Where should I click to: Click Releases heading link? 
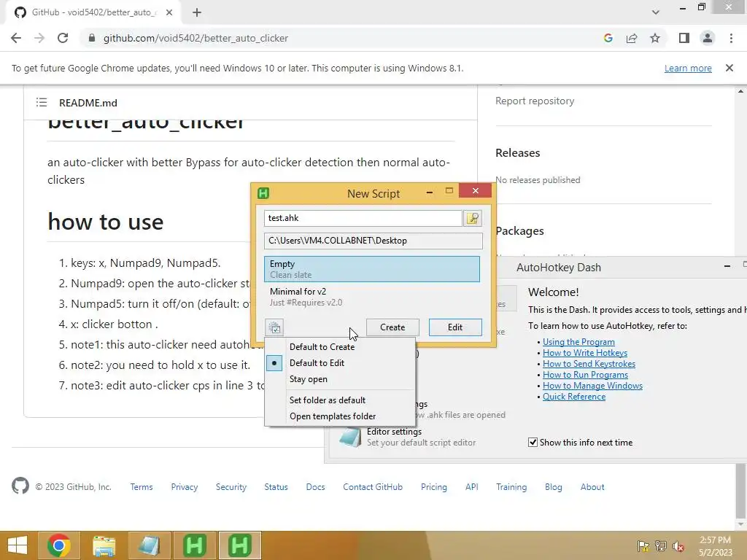[518, 153]
